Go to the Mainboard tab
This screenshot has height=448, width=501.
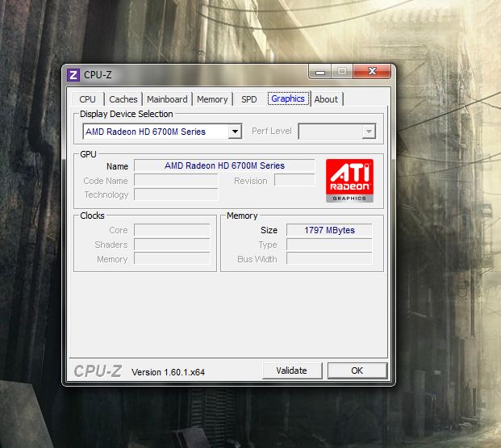(167, 99)
